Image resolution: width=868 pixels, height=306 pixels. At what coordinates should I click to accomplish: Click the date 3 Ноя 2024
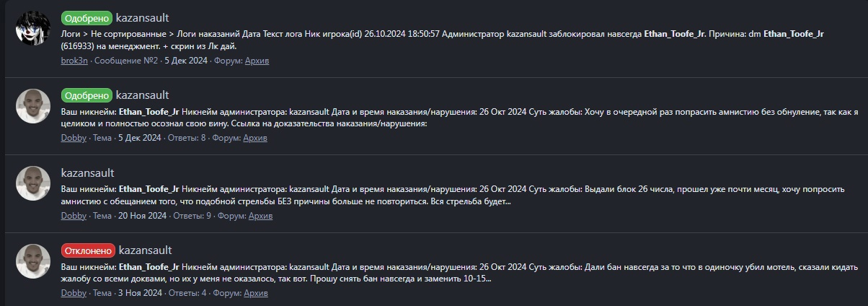pos(141,293)
